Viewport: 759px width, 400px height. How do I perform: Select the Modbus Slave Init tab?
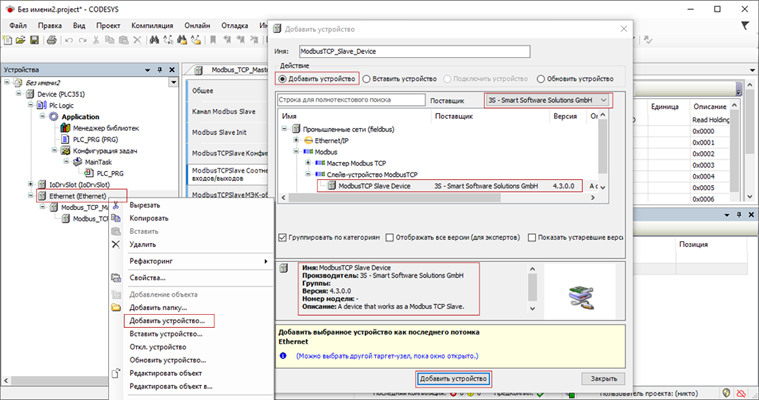tap(219, 132)
